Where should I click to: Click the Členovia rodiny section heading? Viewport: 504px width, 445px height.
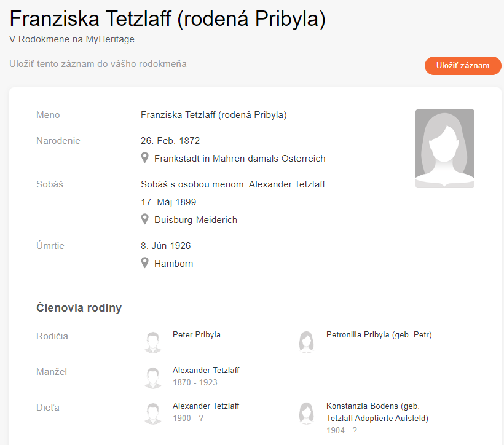click(x=79, y=308)
